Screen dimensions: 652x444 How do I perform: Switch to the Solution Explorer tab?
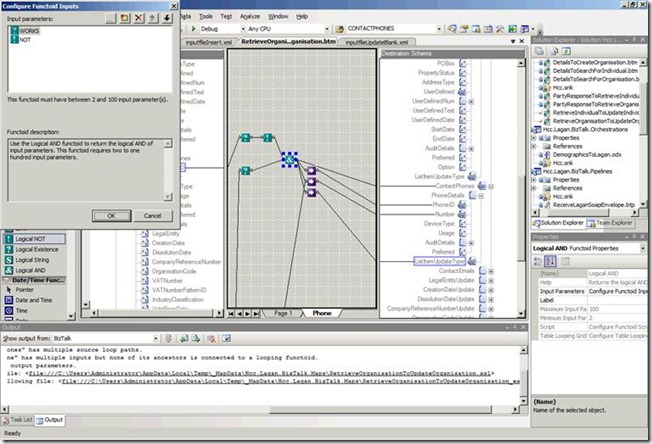coord(559,223)
